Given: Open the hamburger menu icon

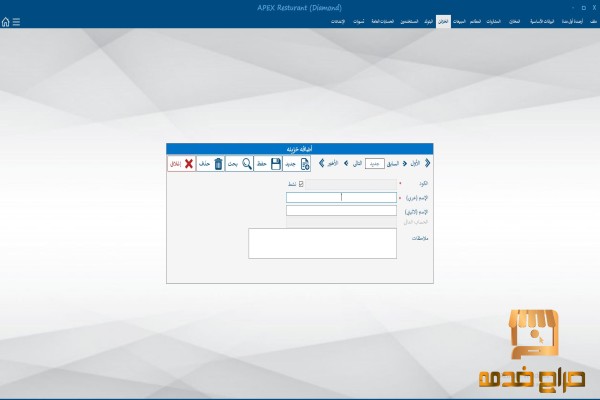Looking at the screenshot, I should click(x=17, y=21).
